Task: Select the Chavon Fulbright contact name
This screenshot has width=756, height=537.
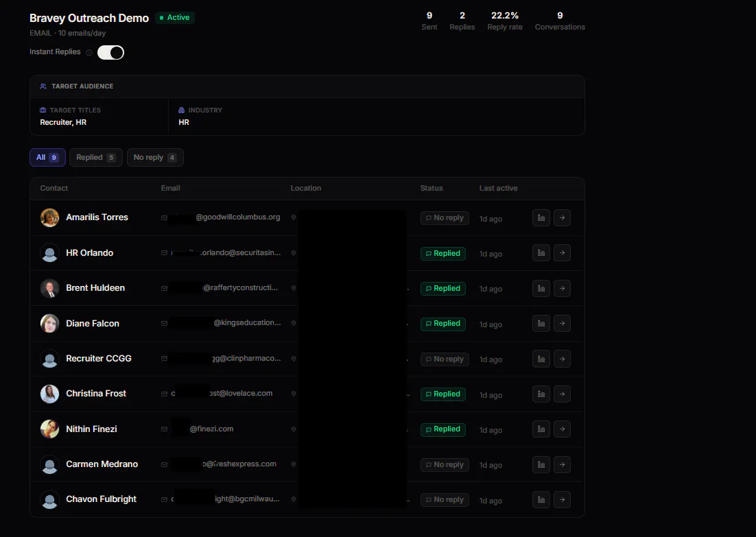Action: point(102,499)
